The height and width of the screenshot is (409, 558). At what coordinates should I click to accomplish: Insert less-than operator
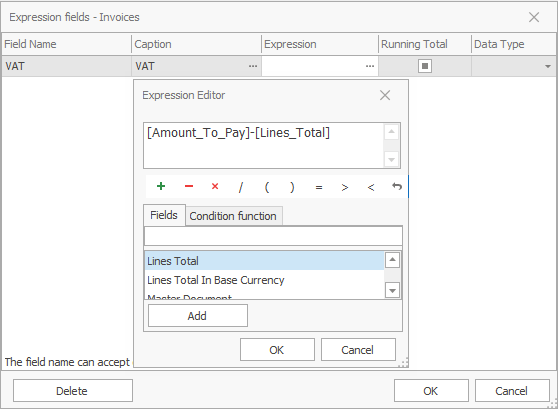point(371,187)
